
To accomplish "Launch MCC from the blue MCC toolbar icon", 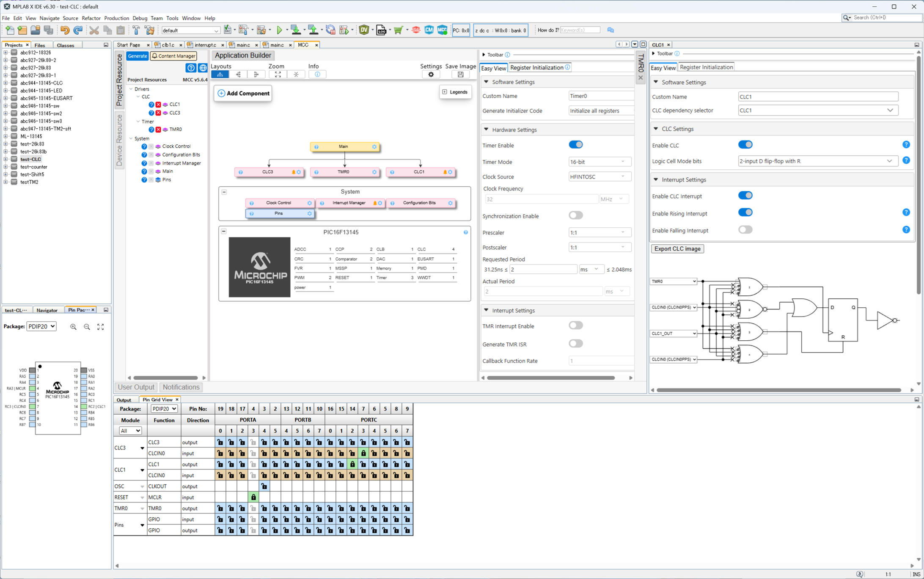I will (442, 30).
